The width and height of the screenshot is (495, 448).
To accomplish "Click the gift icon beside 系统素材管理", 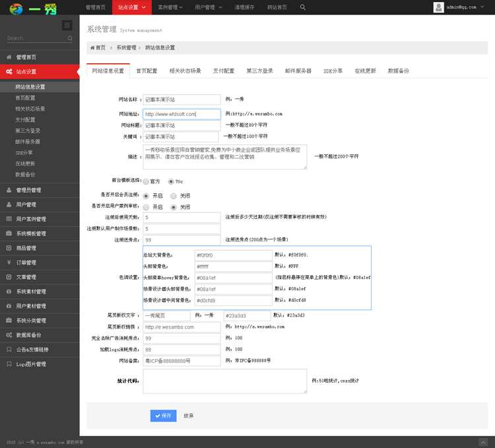I will [x=9, y=292].
